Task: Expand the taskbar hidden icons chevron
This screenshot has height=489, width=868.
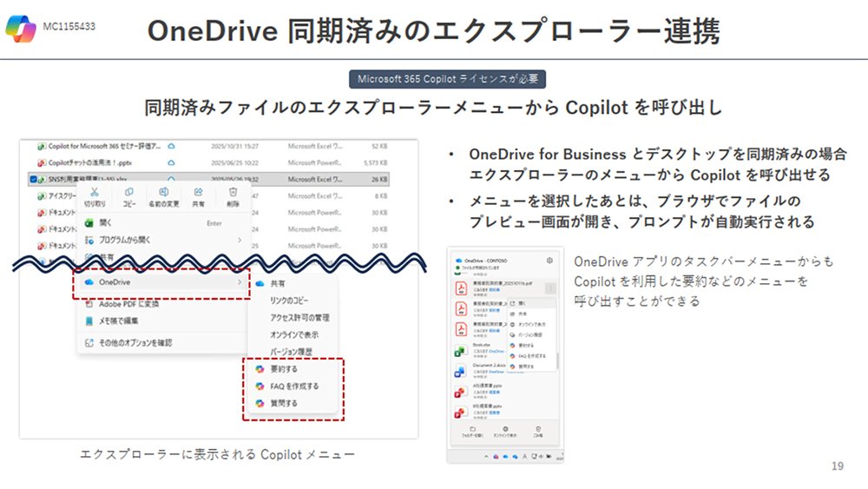Action: [487, 457]
